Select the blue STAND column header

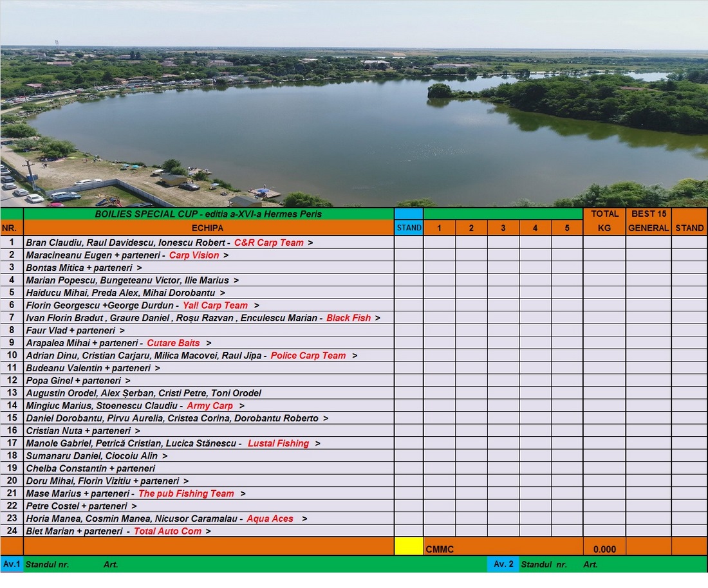pos(409,228)
